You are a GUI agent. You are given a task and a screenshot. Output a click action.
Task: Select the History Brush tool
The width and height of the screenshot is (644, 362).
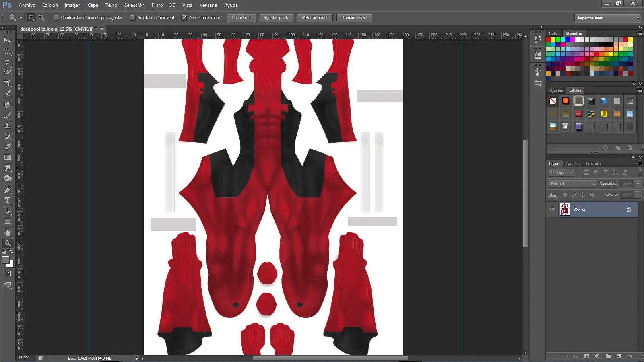tap(8, 136)
